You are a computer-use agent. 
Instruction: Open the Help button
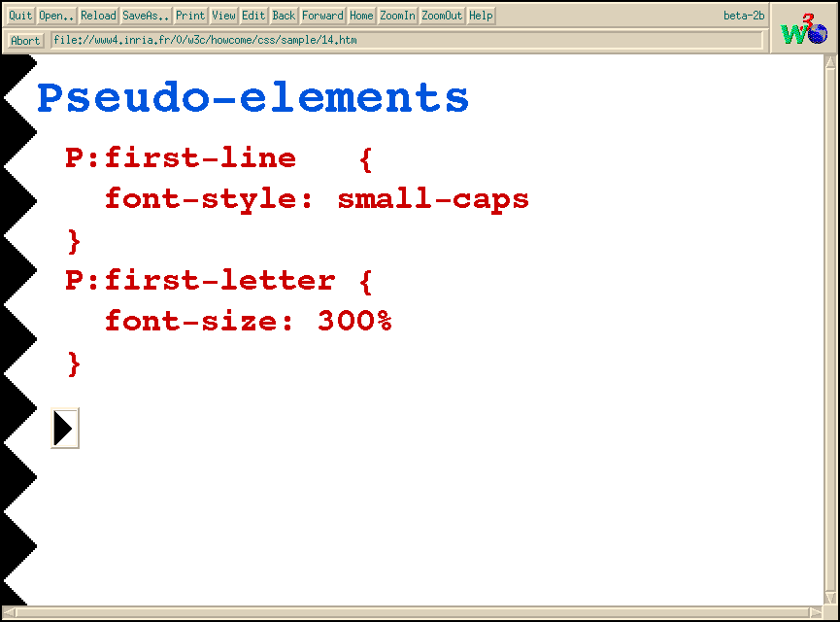[x=481, y=16]
